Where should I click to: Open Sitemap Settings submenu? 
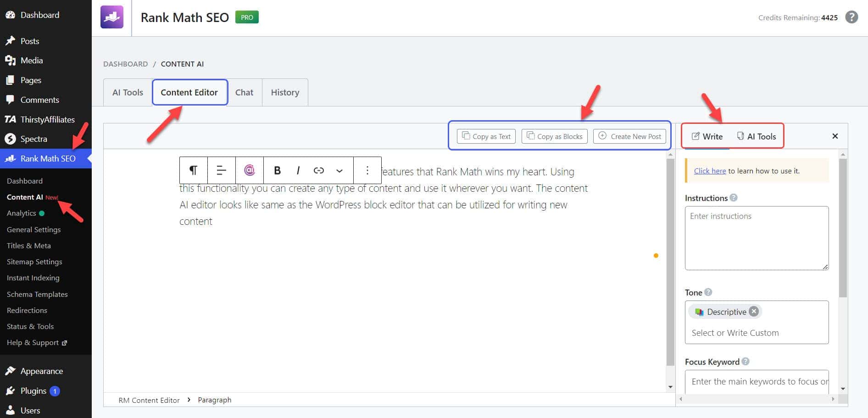[x=34, y=262]
